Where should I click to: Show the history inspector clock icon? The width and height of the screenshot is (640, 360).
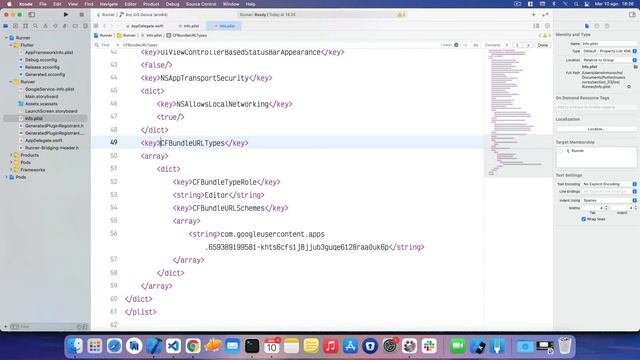(597, 26)
